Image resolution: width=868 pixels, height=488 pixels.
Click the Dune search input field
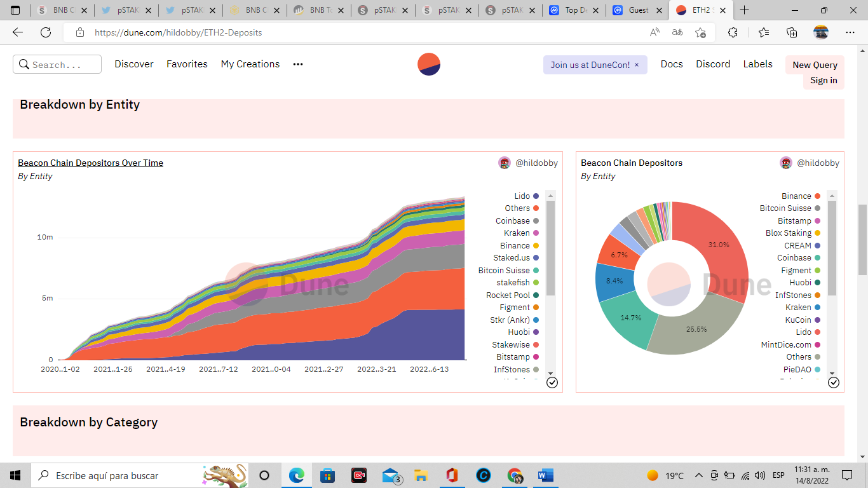(x=57, y=64)
